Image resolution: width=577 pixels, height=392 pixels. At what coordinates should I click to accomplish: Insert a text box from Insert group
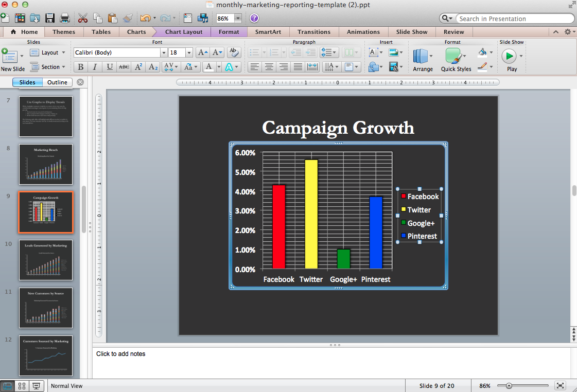[x=373, y=52]
